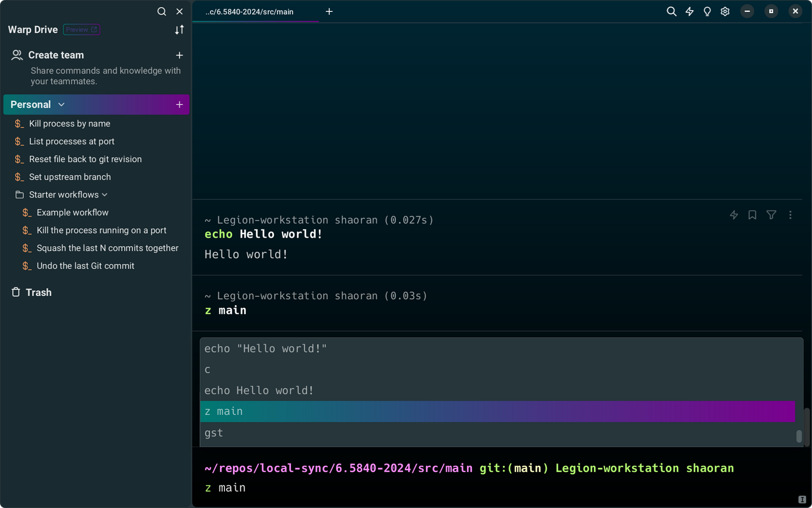Click the Starter workflows folder icon
This screenshot has height=508, width=812.
tap(20, 195)
